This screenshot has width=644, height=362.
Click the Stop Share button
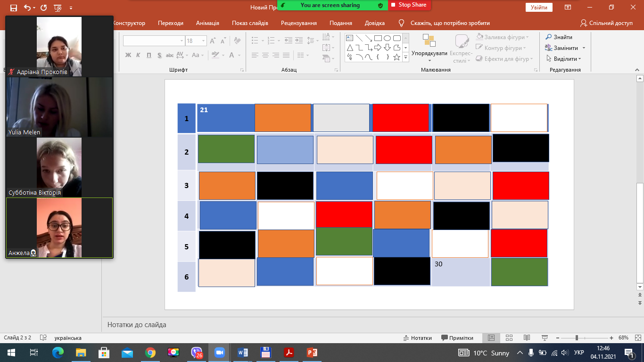pyautogui.click(x=408, y=5)
